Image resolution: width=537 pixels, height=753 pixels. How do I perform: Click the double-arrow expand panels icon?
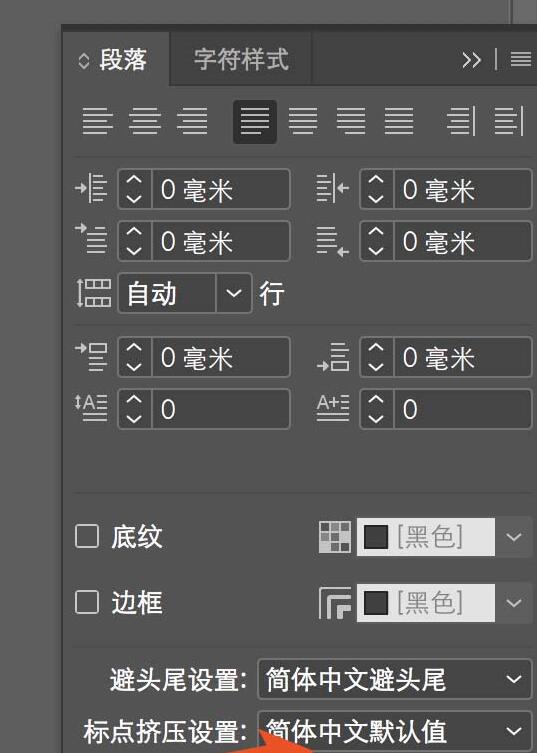pos(471,60)
